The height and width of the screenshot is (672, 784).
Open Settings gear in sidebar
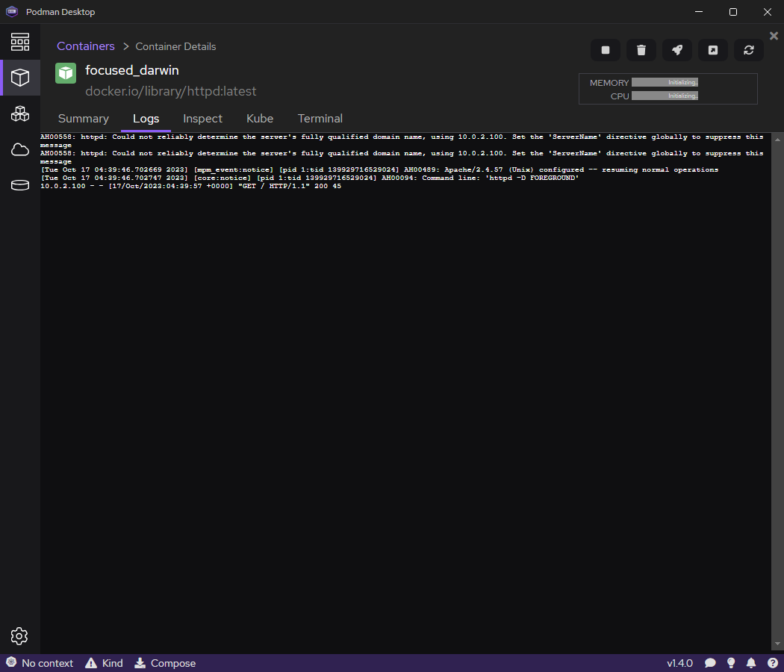point(19,636)
